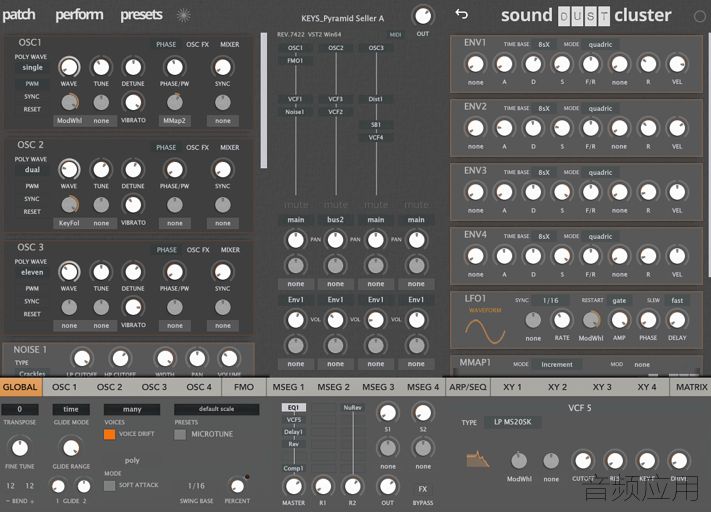Click the ENV4 D decay knob
Screen dimensions: 711x512
533,256
